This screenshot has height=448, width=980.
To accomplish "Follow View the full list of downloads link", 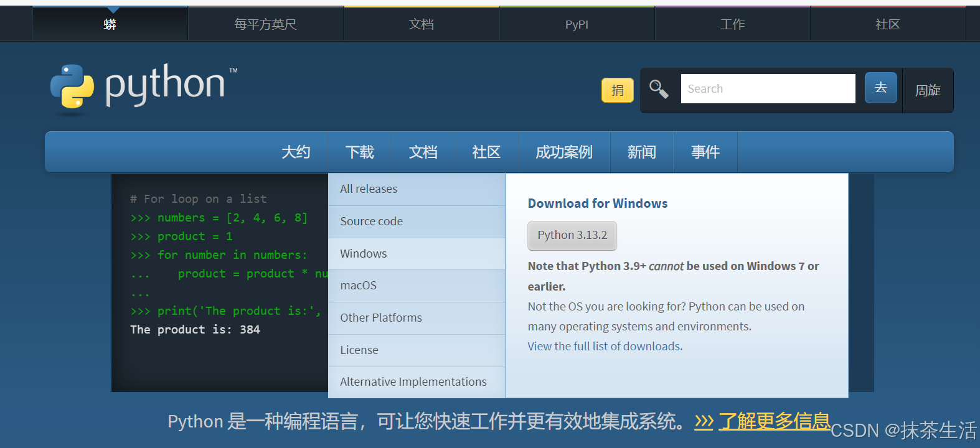I will click(604, 347).
